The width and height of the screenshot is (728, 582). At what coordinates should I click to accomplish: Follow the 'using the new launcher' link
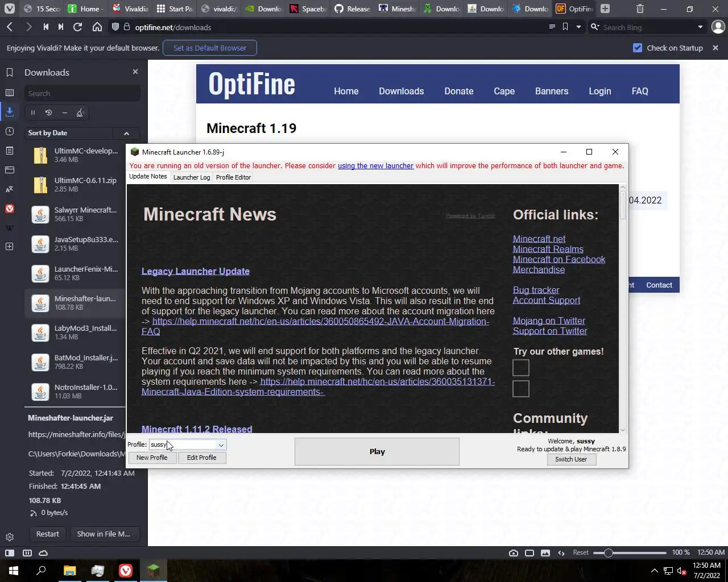coord(375,166)
